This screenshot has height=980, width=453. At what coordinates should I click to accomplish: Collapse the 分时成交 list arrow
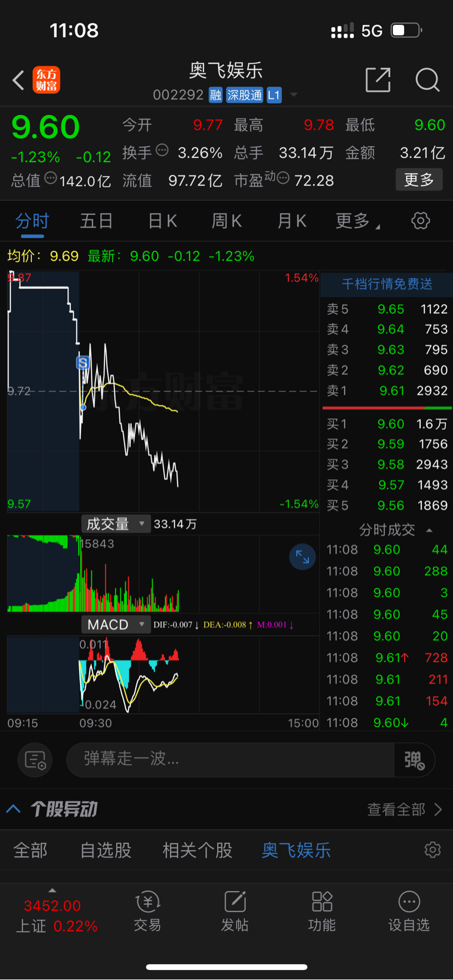(429, 530)
